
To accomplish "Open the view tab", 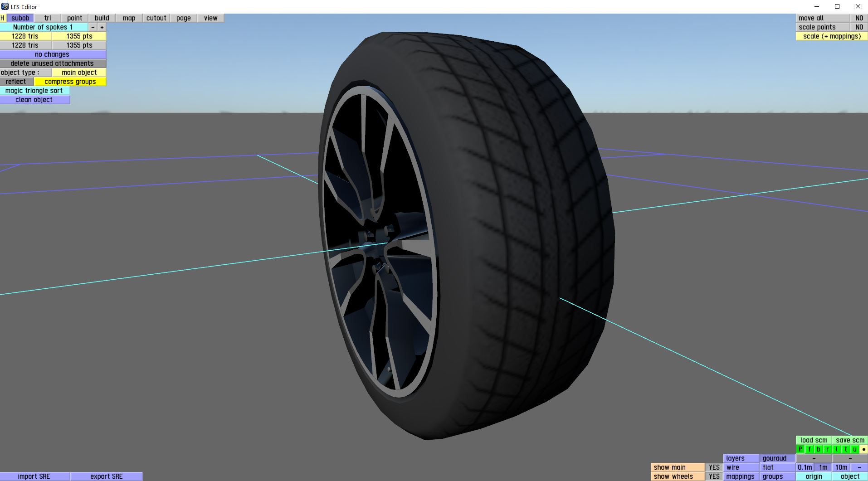I will coord(211,18).
